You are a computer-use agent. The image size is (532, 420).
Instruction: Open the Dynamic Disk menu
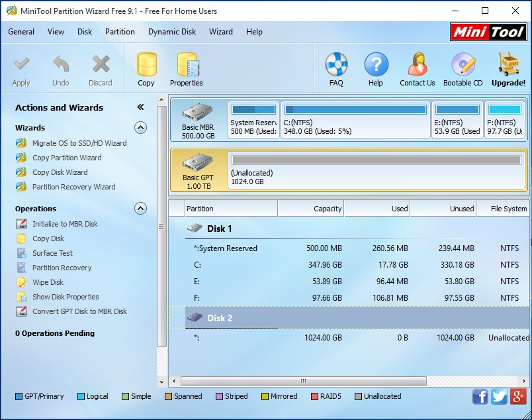pos(172,32)
